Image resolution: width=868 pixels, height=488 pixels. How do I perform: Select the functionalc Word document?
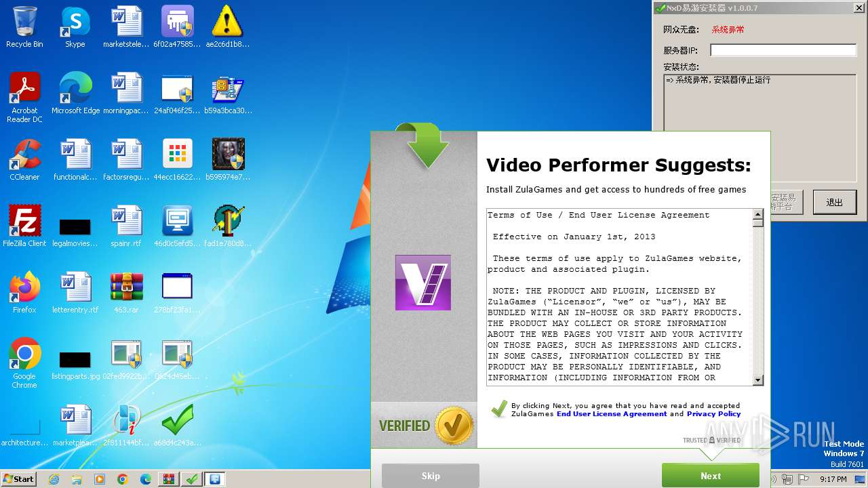tap(75, 160)
